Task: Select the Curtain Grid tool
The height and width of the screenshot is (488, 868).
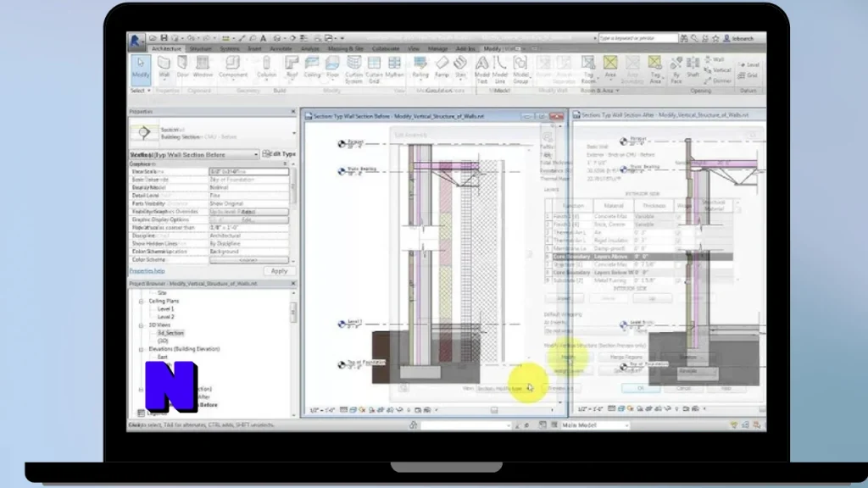Action: coord(374,69)
